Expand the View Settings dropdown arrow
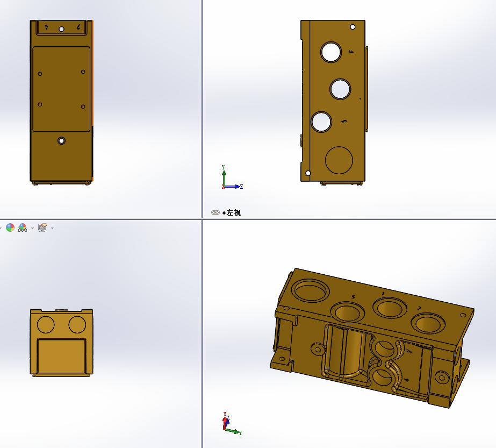This screenshot has height=448, width=496. pos(52,228)
